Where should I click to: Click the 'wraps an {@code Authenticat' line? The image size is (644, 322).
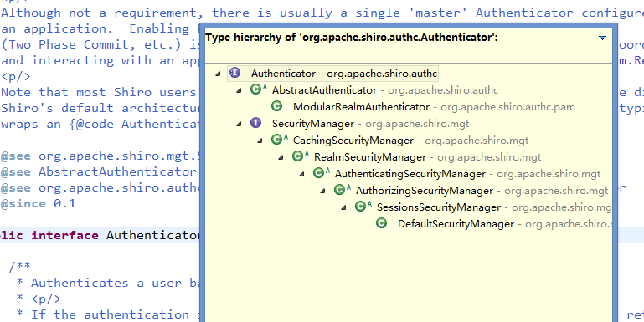tap(100, 124)
